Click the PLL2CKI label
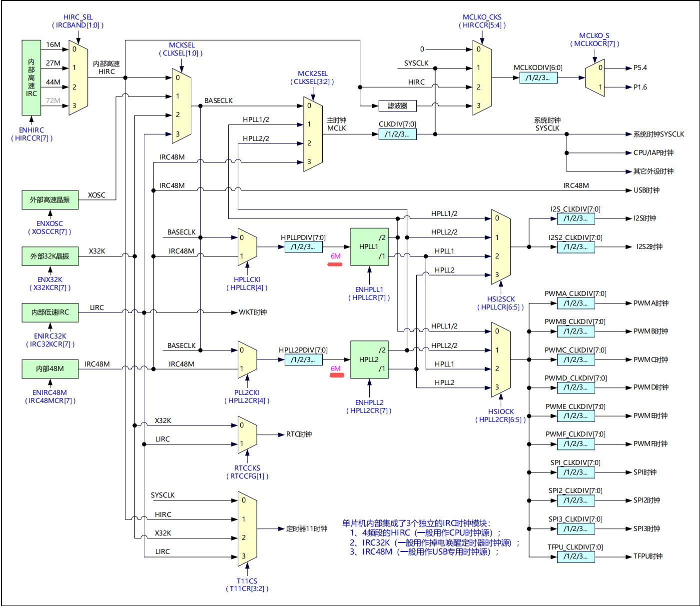 (x=247, y=392)
